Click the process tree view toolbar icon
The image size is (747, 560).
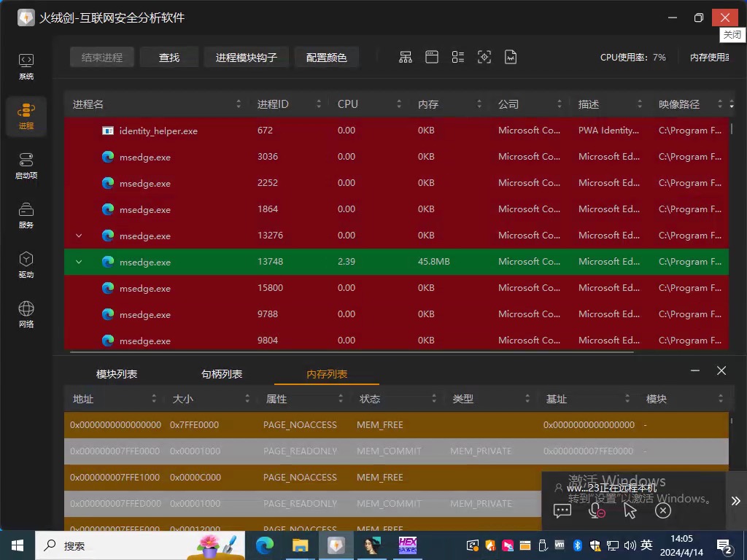tap(406, 57)
